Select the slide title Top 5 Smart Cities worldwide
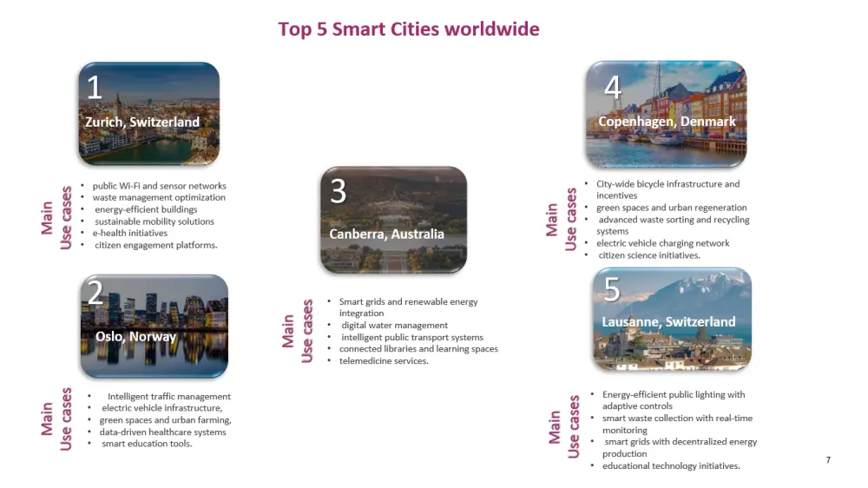 pyautogui.click(x=409, y=29)
